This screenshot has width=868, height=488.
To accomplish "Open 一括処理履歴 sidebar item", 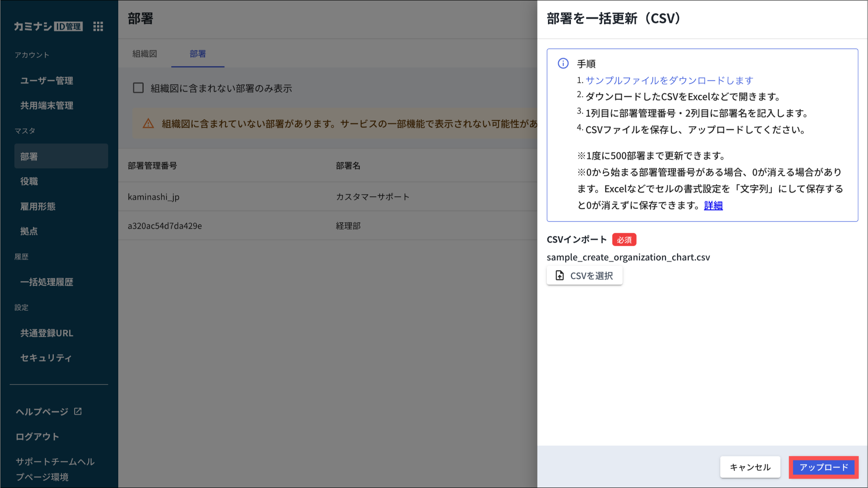I will [47, 282].
